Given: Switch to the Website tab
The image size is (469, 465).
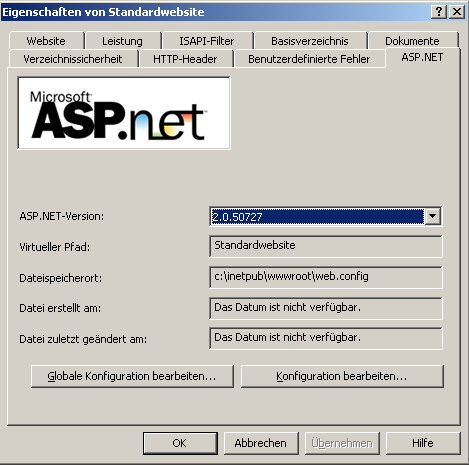Looking at the screenshot, I should click(x=46, y=41).
